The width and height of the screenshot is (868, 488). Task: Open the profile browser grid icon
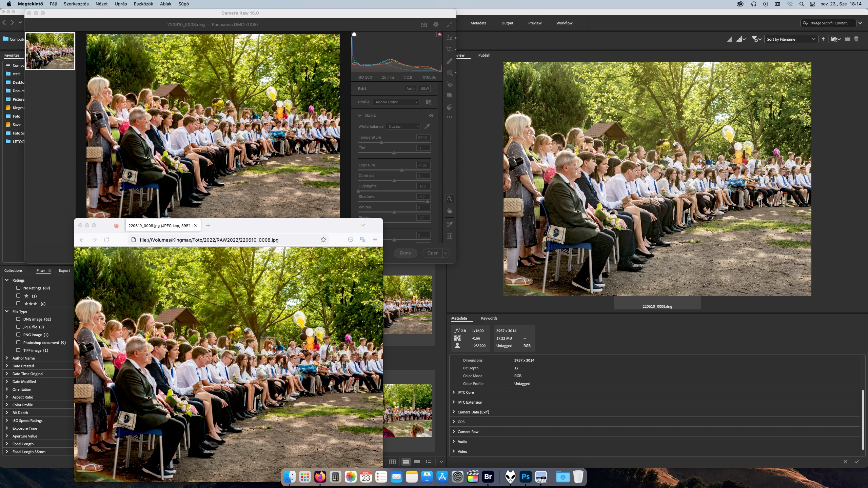point(428,102)
